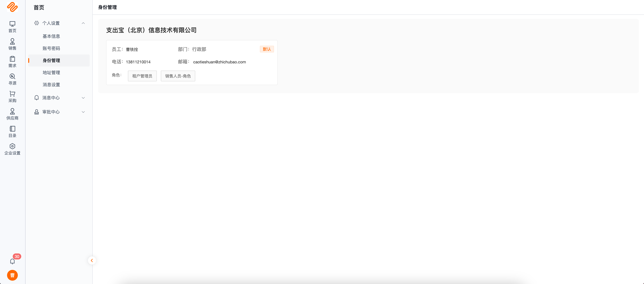
Task: Collapse the sidebar with orange arrow button
Action: tap(92, 260)
